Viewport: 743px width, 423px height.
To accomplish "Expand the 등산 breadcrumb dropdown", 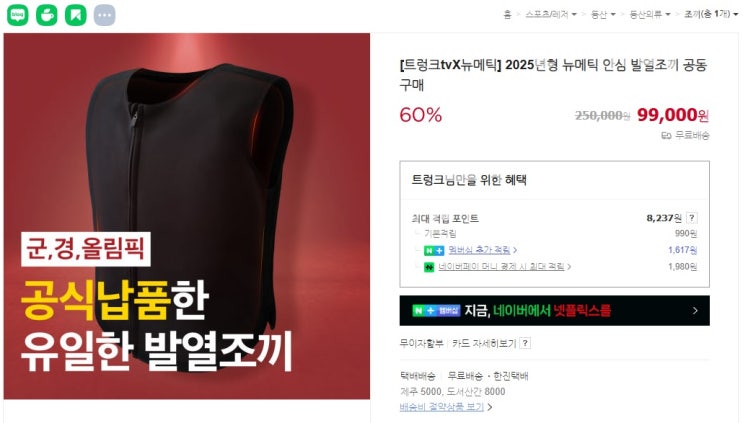I will (603, 15).
